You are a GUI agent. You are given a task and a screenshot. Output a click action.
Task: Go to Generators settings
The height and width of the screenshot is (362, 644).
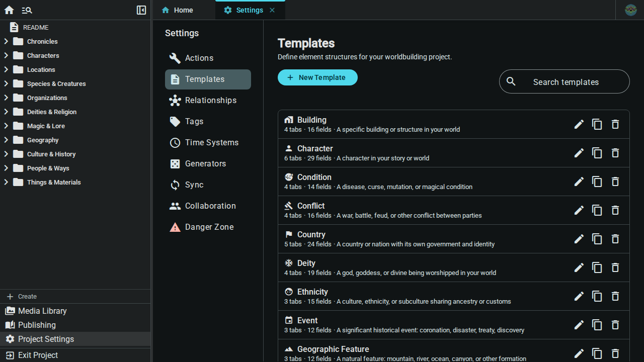(x=208, y=164)
